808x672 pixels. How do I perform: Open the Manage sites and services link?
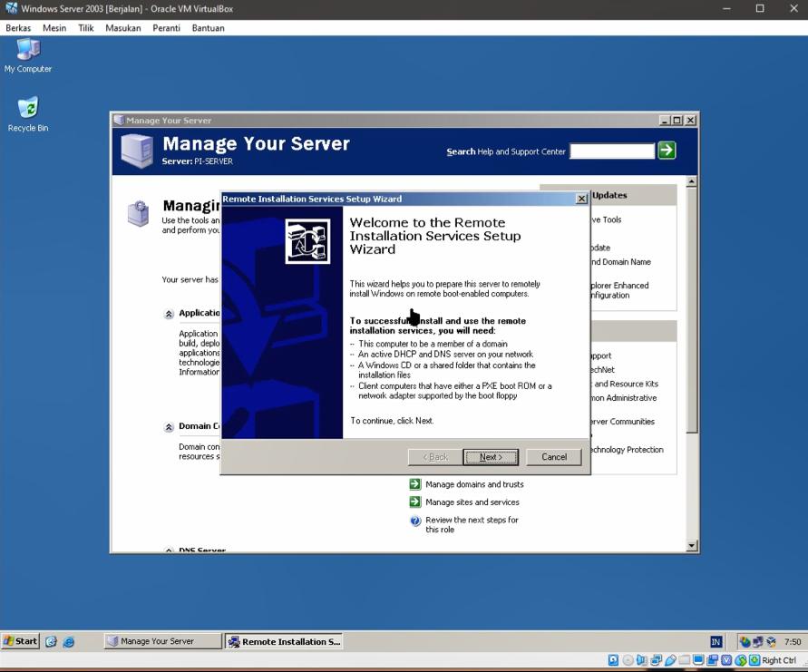coord(472,502)
